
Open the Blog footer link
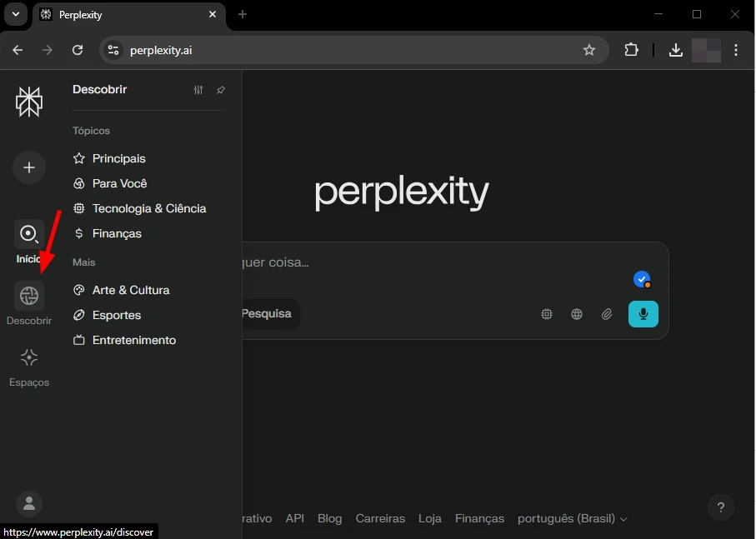click(330, 518)
